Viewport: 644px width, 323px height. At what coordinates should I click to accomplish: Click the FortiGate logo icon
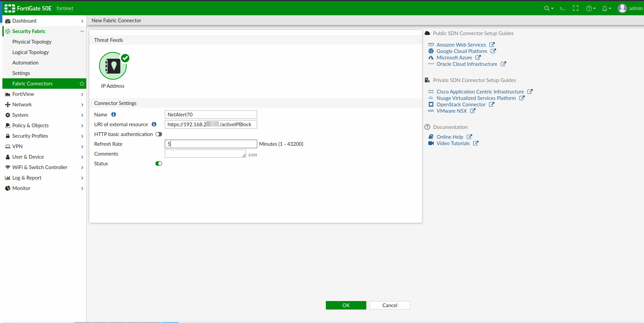pyautogui.click(x=10, y=8)
